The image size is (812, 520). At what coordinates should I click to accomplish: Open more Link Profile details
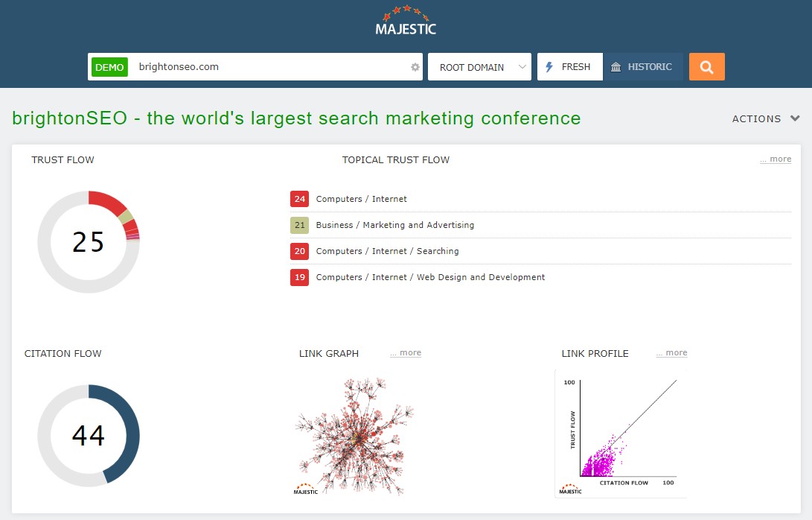pos(671,352)
